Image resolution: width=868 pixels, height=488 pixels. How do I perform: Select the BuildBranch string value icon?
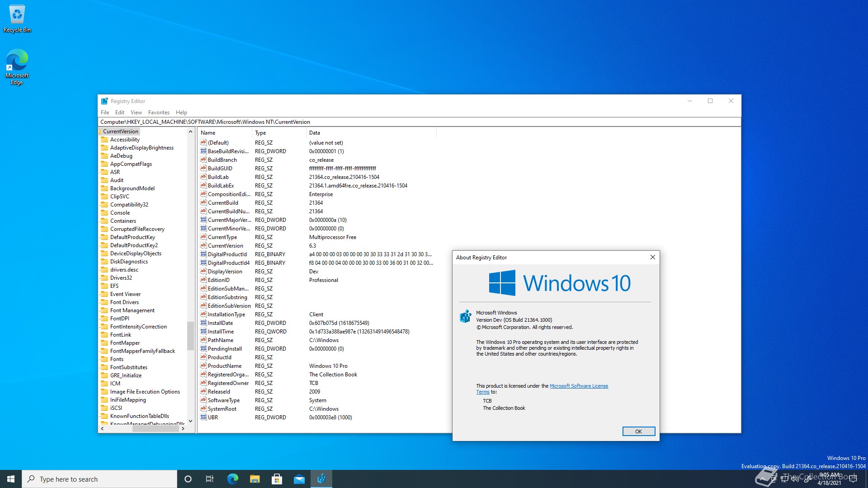tap(203, 160)
